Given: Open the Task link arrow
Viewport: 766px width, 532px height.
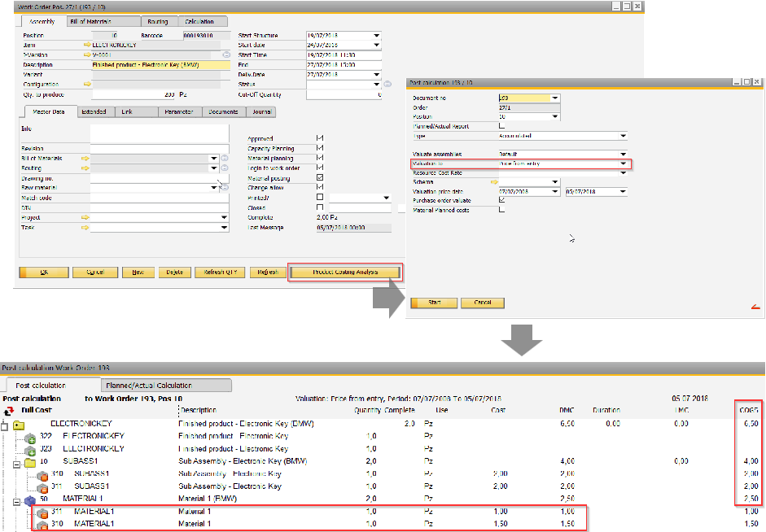Looking at the screenshot, I should [x=85, y=228].
